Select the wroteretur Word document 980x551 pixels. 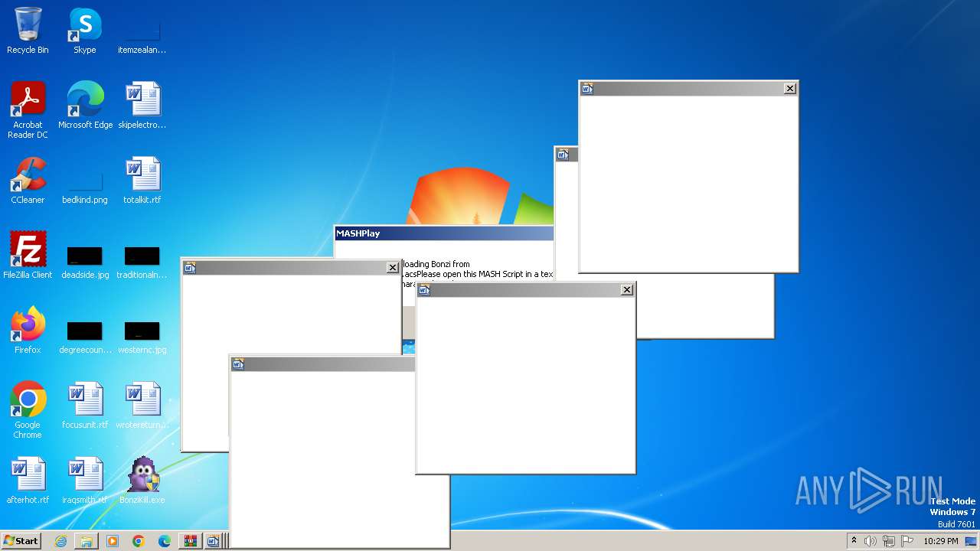pyautogui.click(x=142, y=406)
